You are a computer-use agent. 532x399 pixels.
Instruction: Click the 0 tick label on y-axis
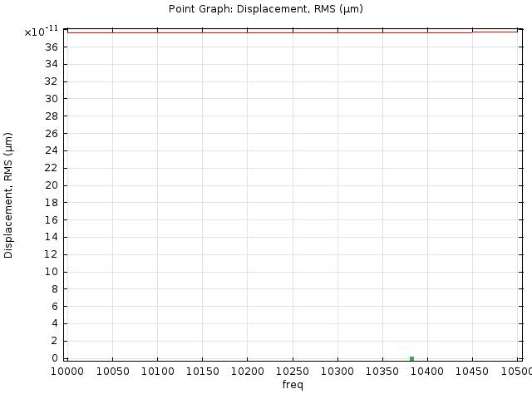pyautogui.click(x=54, y=358)
